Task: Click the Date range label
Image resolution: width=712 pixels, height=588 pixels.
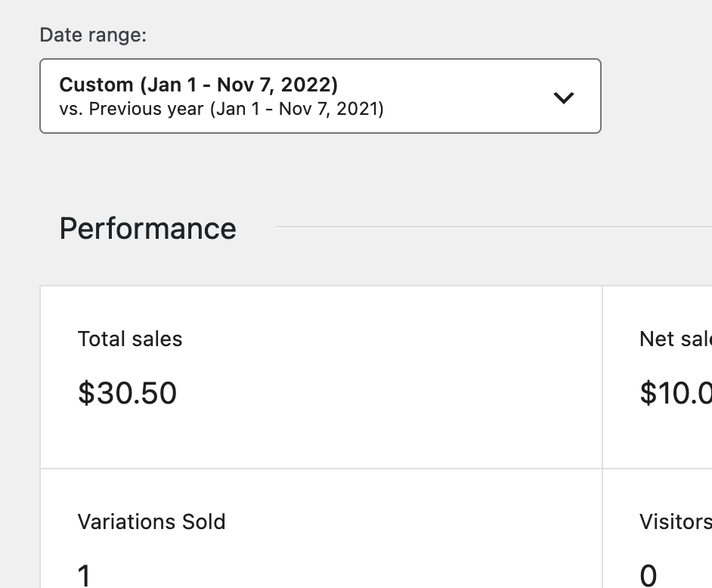Action: point(92,35)
